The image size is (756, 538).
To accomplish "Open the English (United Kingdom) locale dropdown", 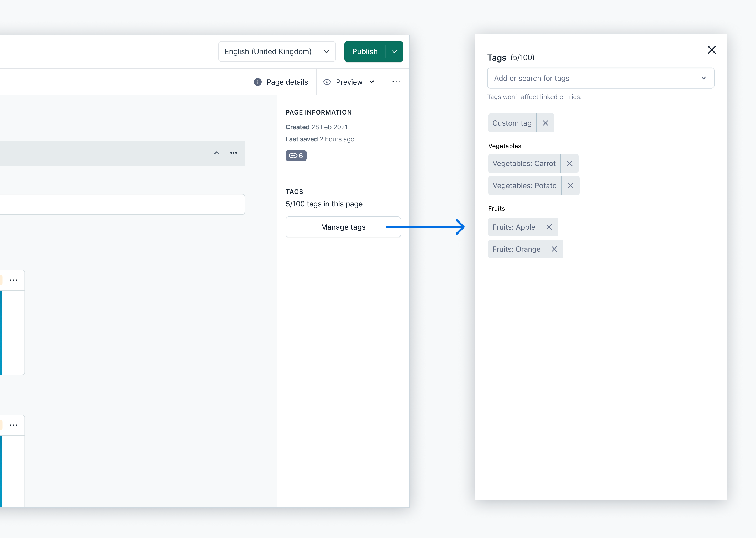I will [x=277, y=52].
